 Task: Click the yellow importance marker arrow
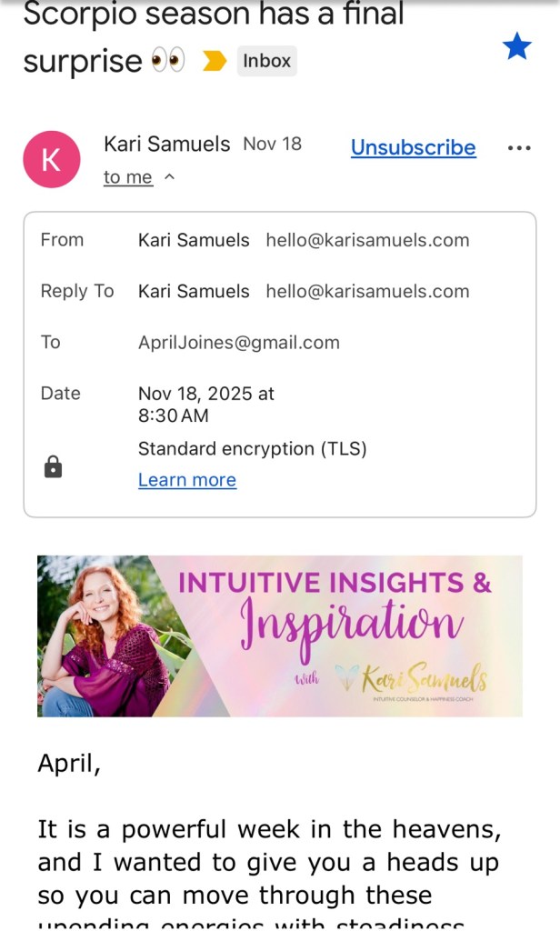[215, 62]
